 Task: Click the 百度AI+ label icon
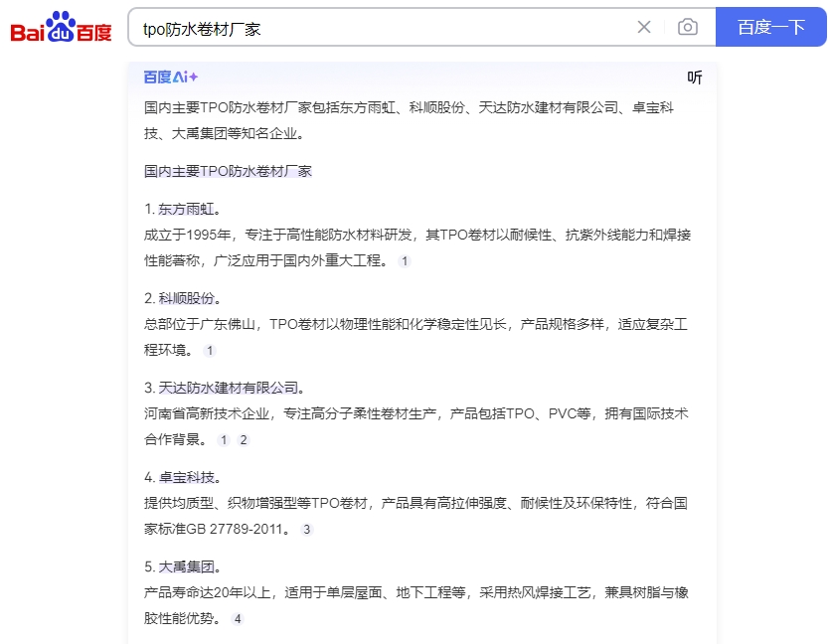pos(170,78)
